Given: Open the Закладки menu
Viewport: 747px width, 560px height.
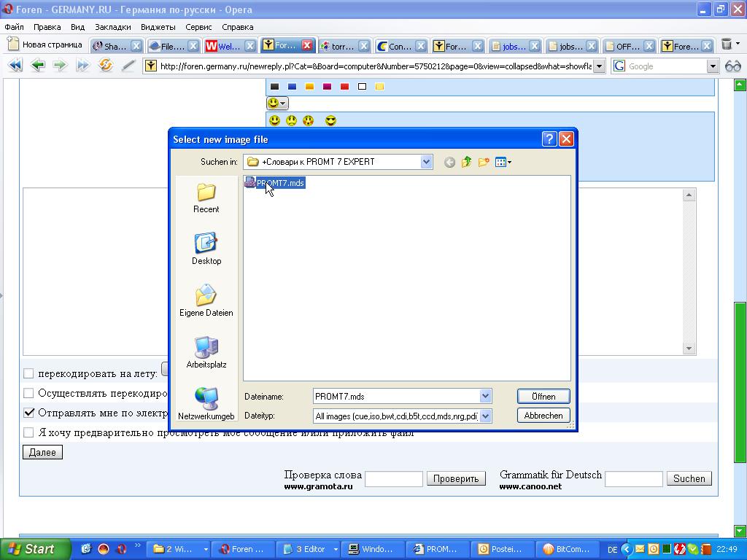Looking at the screenshot, I should coord(113,27).
